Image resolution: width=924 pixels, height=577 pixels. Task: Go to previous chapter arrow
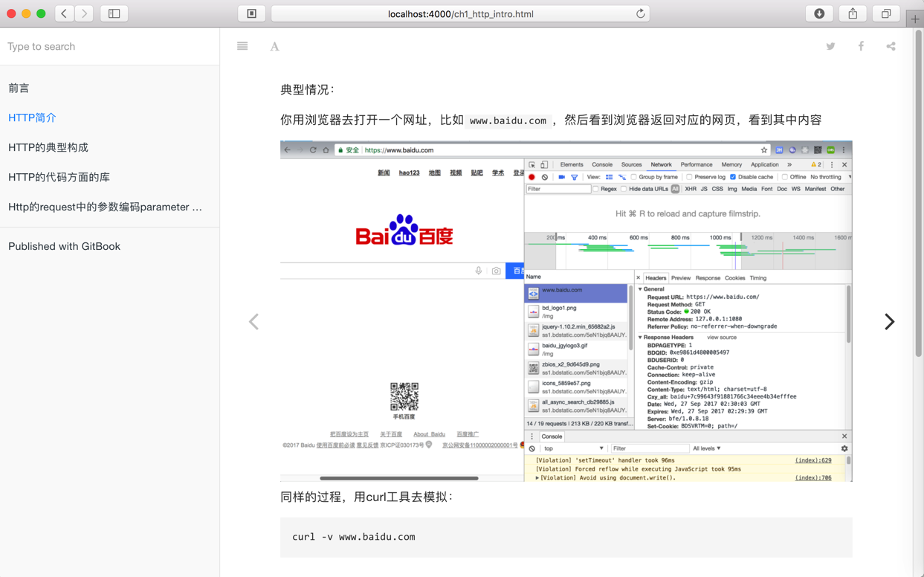pyautogui.click(x=253, y=321)
